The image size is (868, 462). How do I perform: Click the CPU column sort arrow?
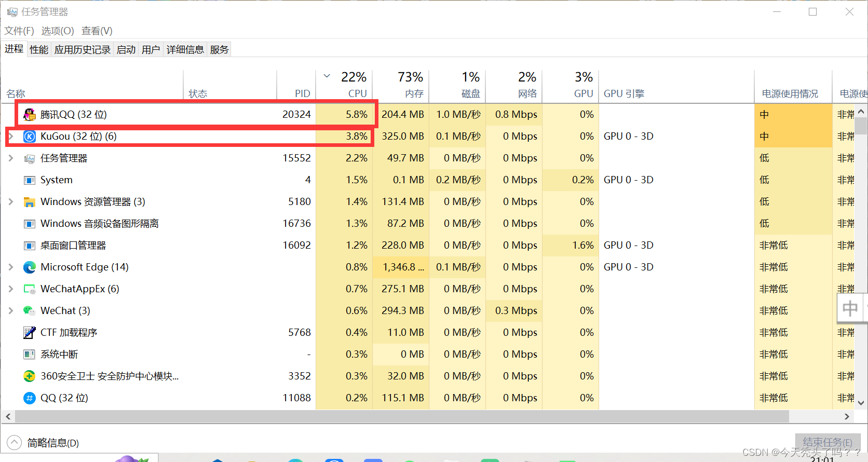327,76
